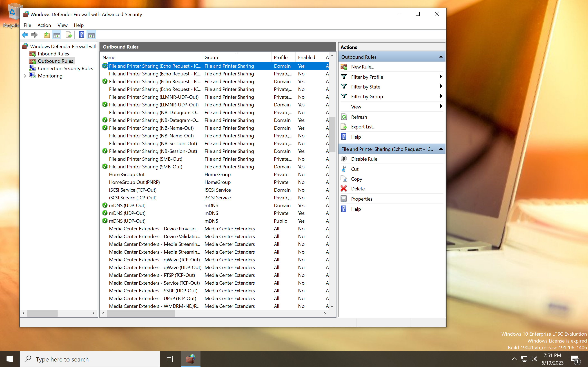Select Connection Security Rules node

[65, 68]
